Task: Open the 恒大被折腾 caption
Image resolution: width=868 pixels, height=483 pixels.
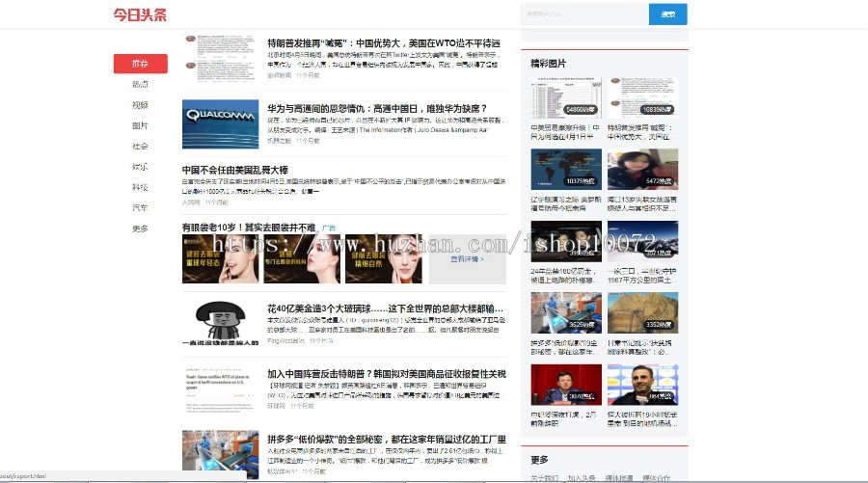Action: [642, 418]
